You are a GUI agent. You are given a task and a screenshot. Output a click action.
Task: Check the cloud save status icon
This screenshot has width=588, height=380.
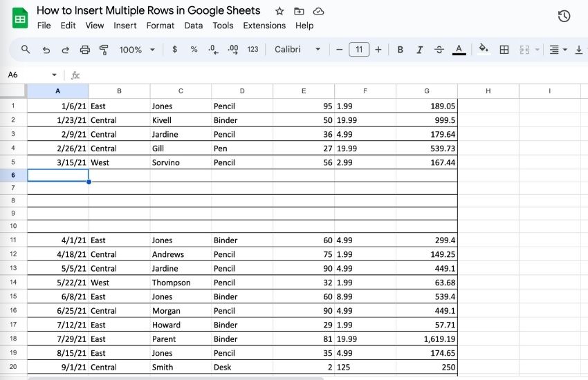click(318, 11)
